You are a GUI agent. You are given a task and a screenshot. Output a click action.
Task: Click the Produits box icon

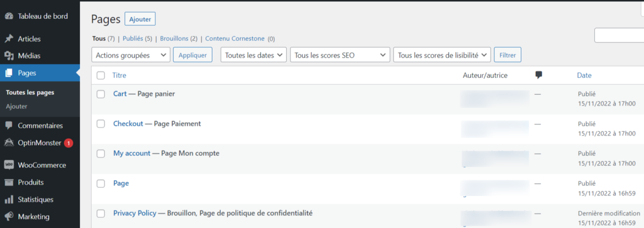click(x=9, y=182)
